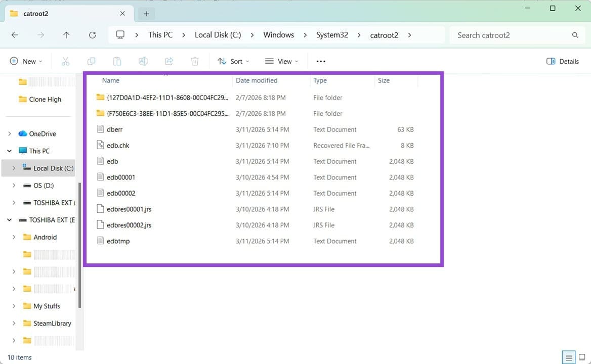Navigate to Windows via the breadcrumb

[278, 35]
